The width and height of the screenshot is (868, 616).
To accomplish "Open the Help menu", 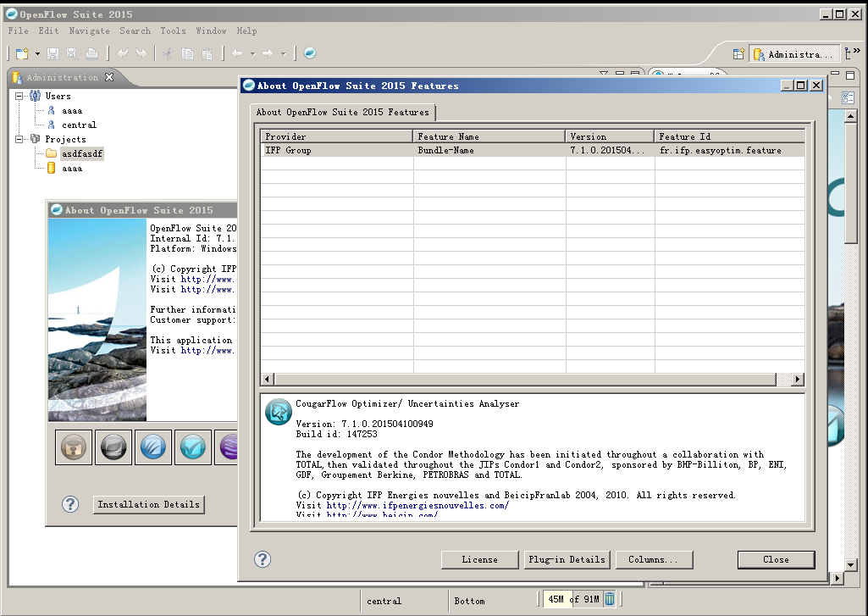I will 247,31.
